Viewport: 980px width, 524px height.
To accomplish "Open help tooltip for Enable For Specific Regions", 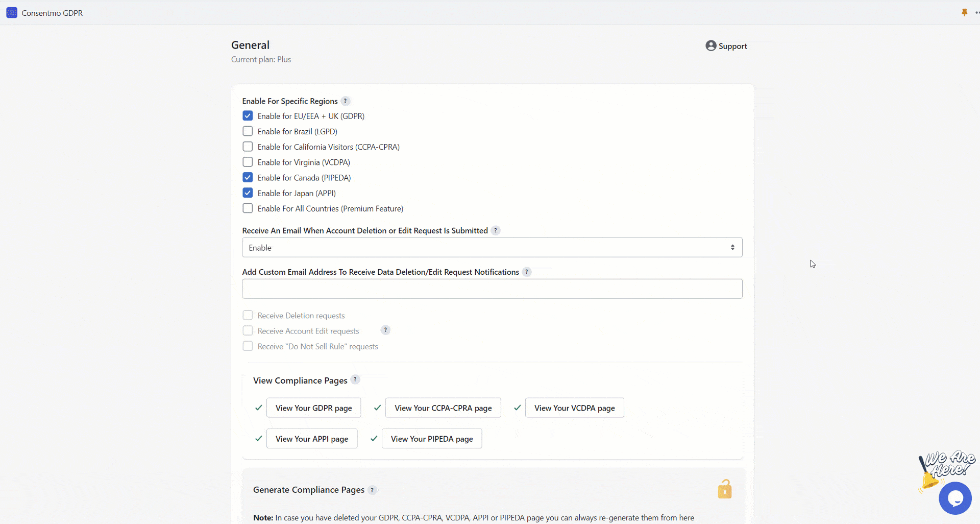I will 346,101.
